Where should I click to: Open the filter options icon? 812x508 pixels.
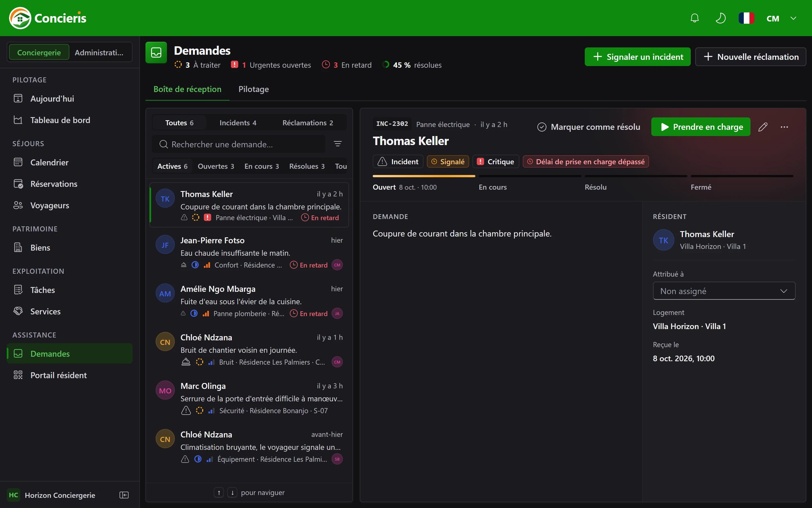[x=337, y=144]
